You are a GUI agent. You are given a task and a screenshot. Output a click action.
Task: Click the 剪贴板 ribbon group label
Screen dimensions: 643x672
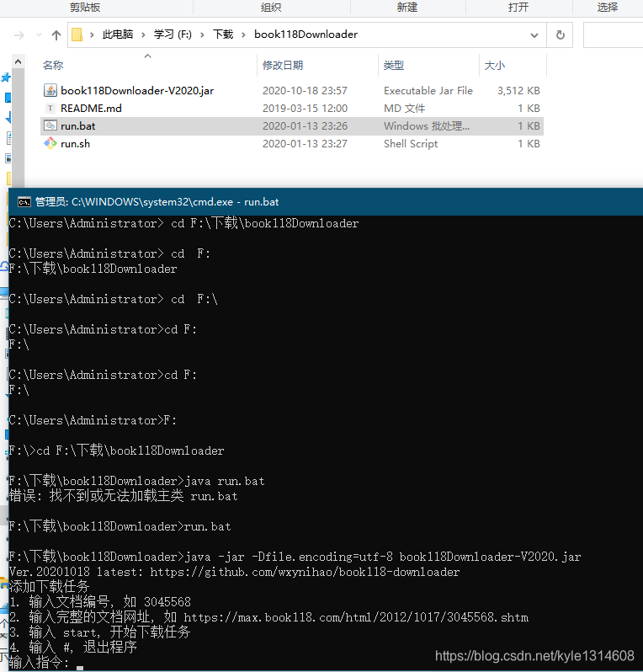[85, 7]
